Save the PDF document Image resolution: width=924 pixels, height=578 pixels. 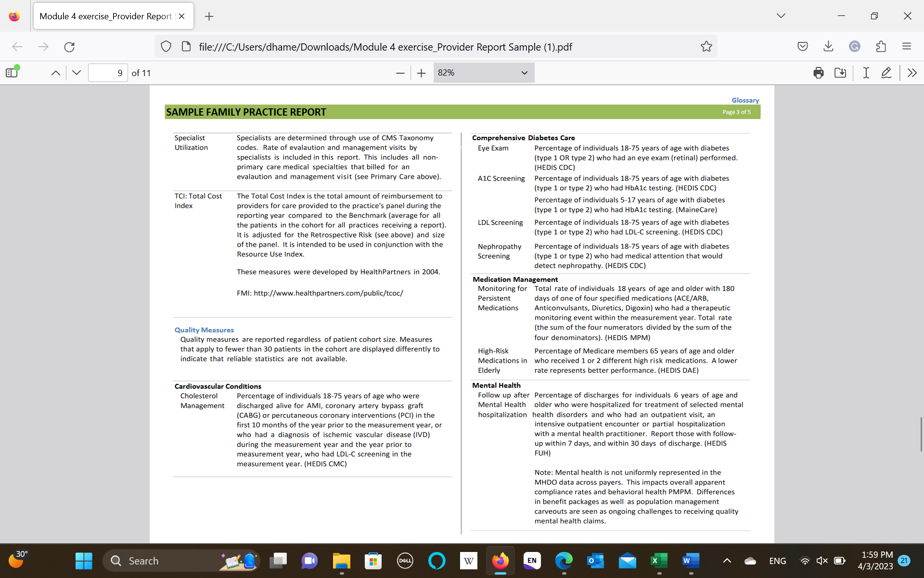[840, 72]
